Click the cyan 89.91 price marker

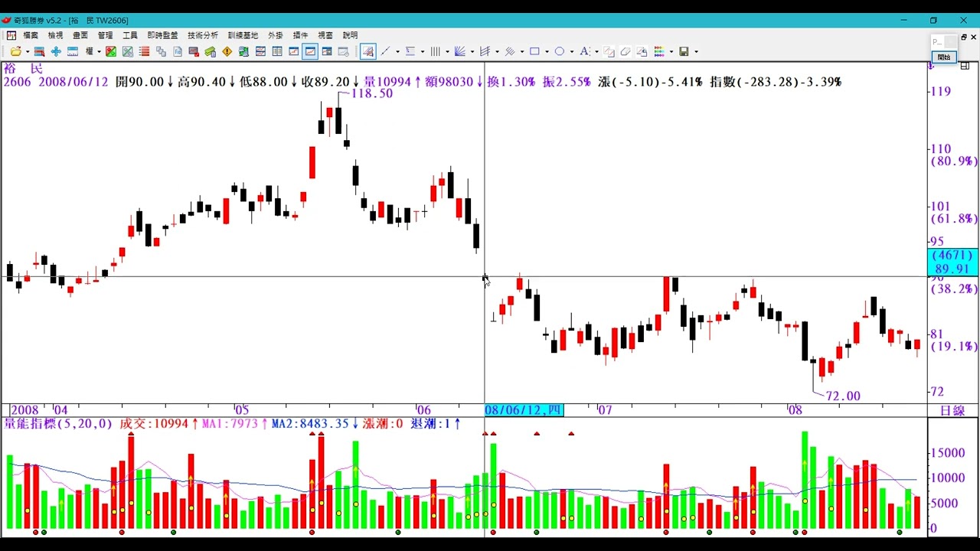click(x=952, y=269)
